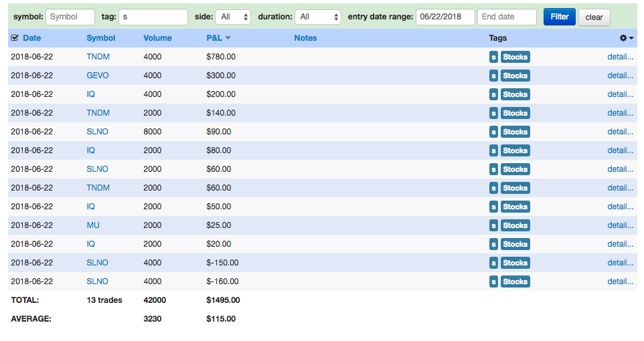The width and height of the screenshot is (644, 341).
Task: Click the Stocks tag in the MU row
Action: point(515,225)
